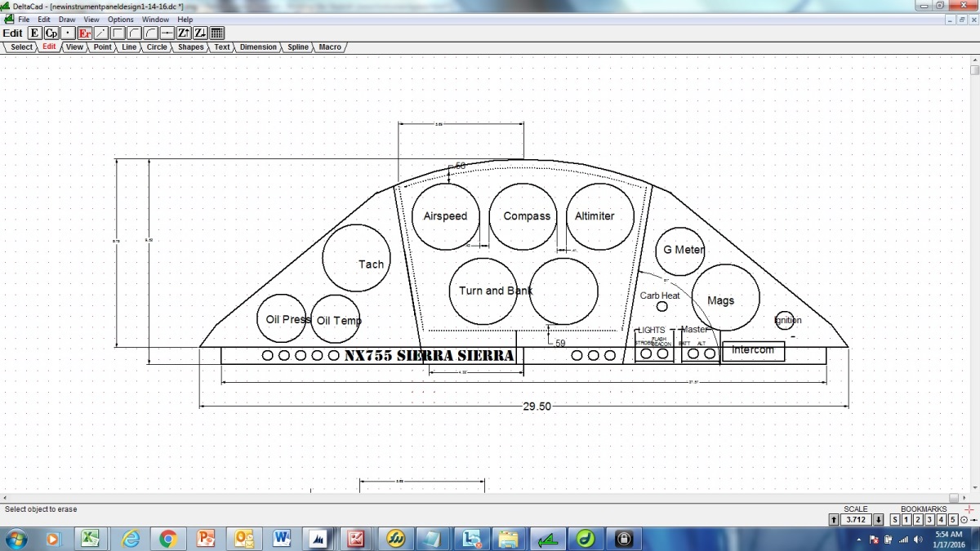
Task: Go to bookmark 3
Action: click(x=929, y=520)
